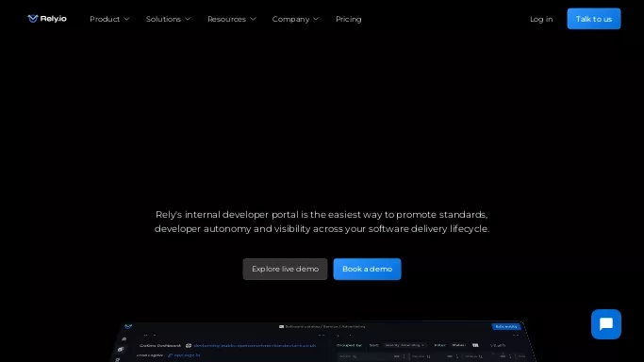The height and width of the screenshot is (362, 644).
Task: Click the Talk to us button
Action: (593, 19)
